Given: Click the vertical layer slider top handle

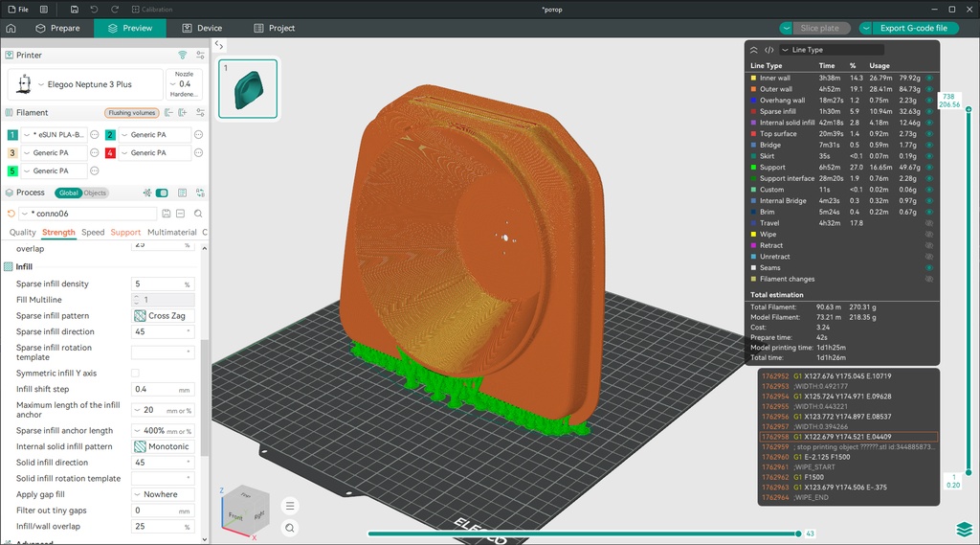Looking at the screenshot, I should [x=969, y=109].
